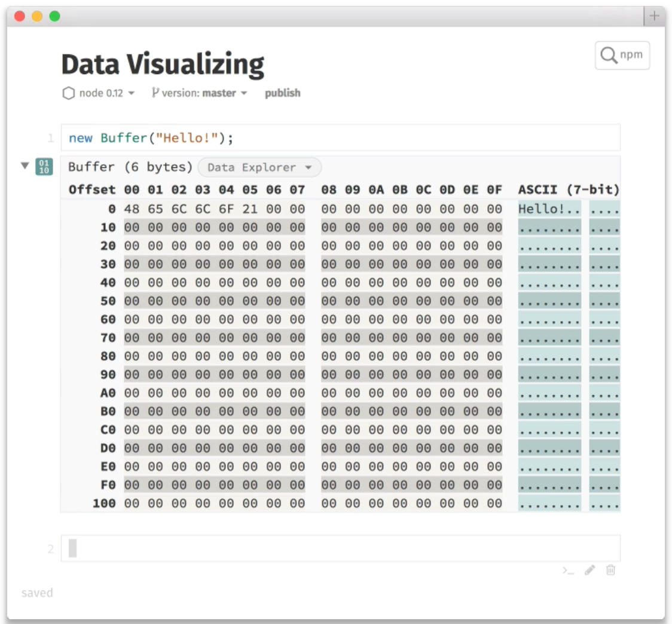Click the yellow minimize window button
The width and height of the screenshot is (672, 624).
37,16
